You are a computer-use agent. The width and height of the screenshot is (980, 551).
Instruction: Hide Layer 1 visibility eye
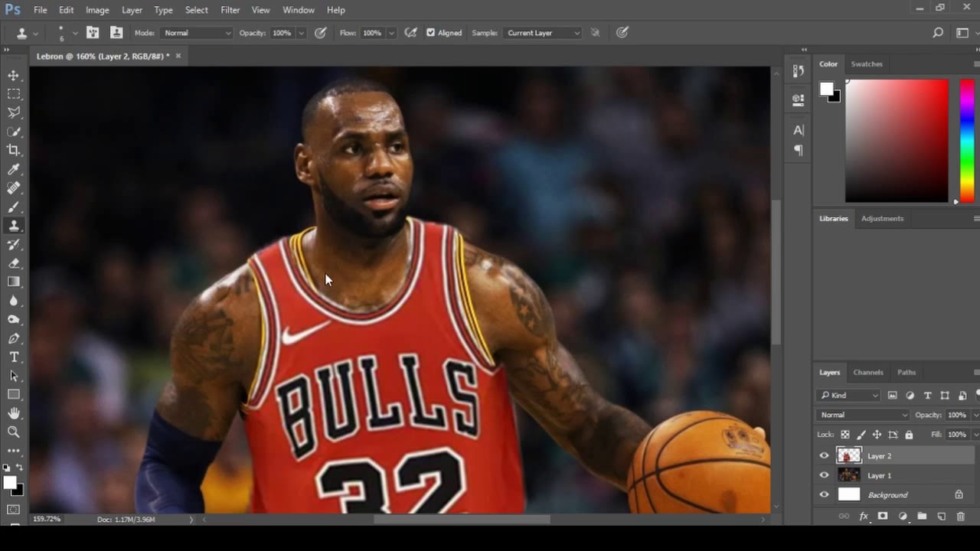[x=825, y=475]
